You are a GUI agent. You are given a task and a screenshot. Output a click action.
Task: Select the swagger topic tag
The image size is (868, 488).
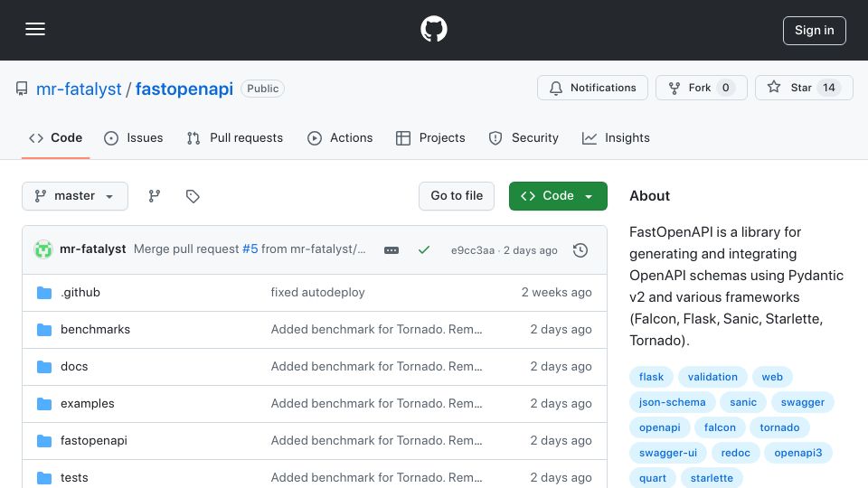point(803,402)
